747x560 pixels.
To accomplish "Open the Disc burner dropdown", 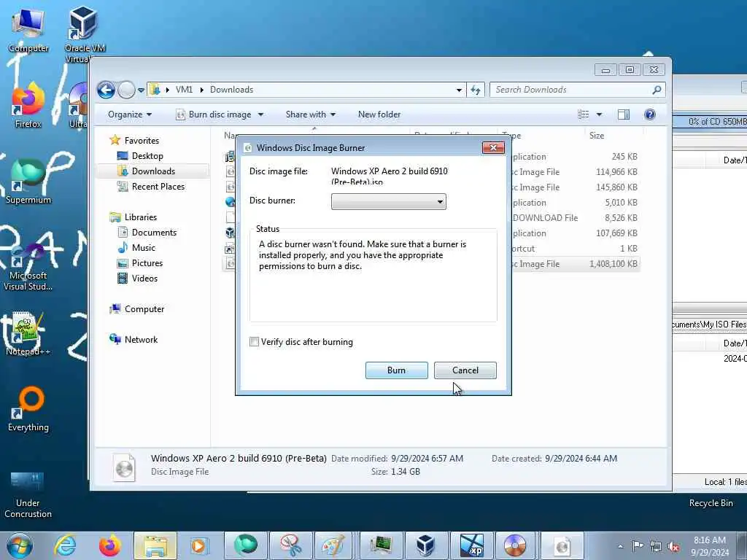I will coord(389,201).
